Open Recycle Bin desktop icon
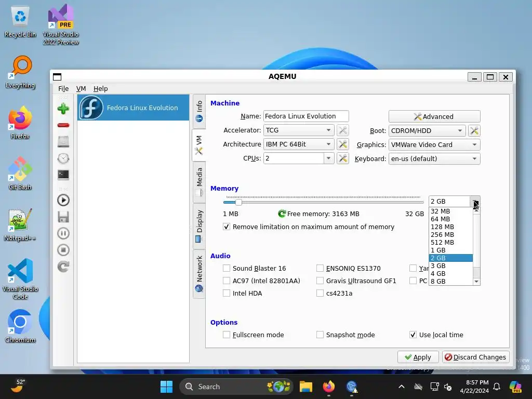The width and height of the screenshot is (532, 399). [20, 22]
